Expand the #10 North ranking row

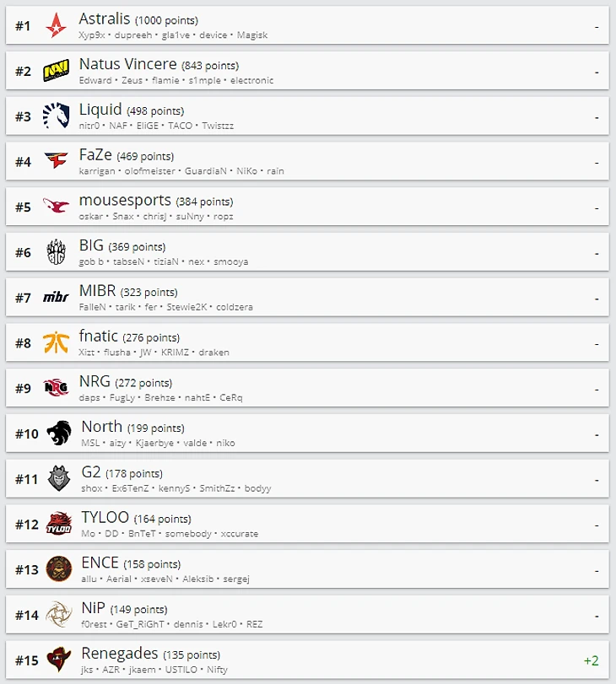pos(307,434)
